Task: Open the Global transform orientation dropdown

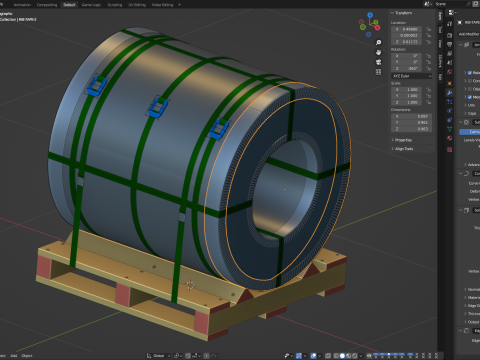Action: [x=159, y=356]
